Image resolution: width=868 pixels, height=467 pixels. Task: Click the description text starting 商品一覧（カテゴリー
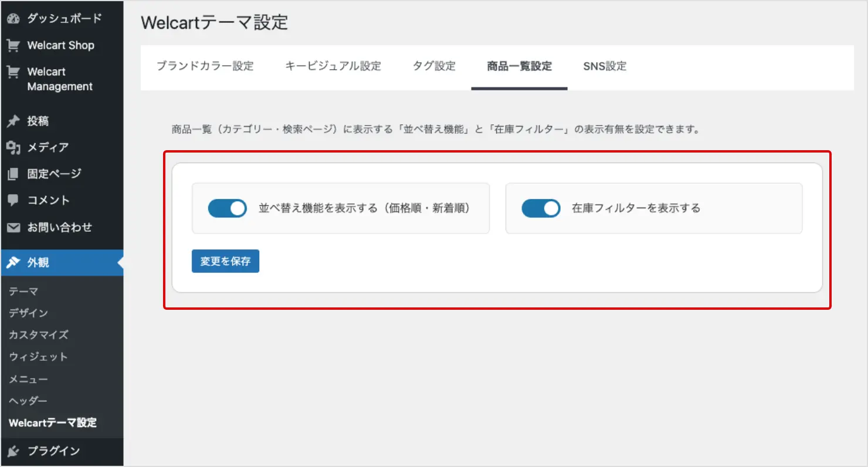pos(436,130)
